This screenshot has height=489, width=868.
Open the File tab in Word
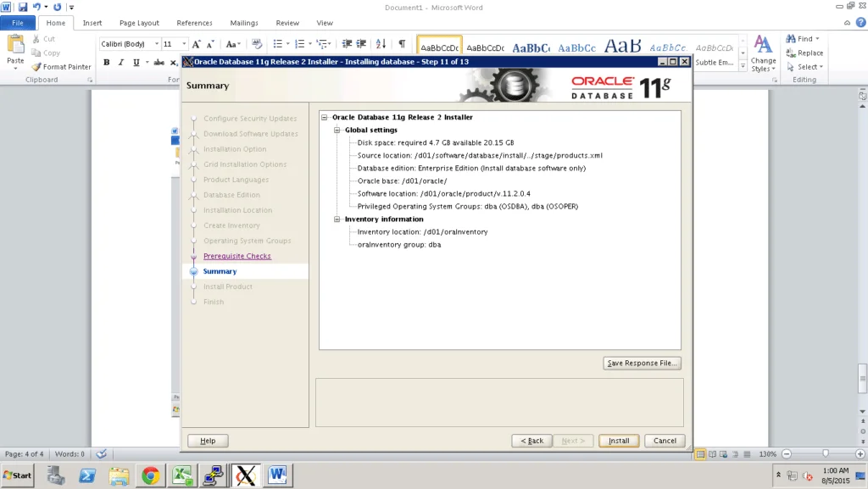pos(18,23)
